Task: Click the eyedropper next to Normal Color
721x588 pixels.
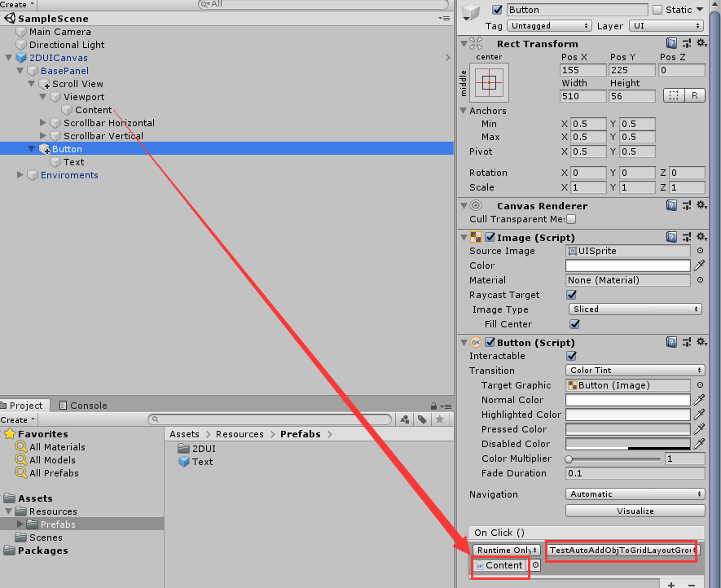Action: pos(699,399)
